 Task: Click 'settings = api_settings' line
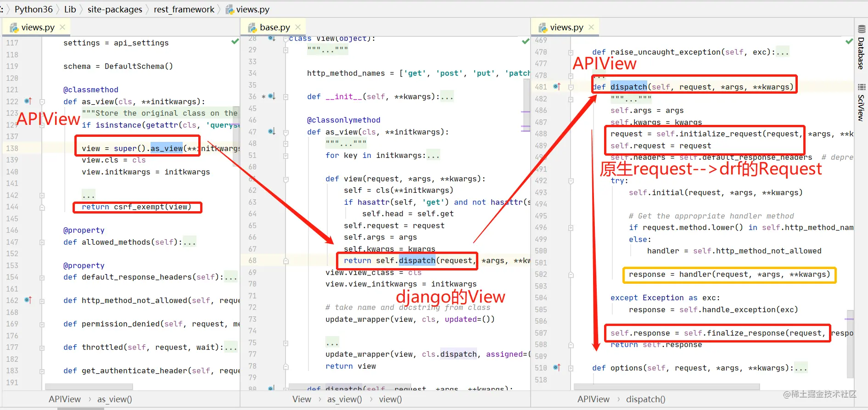tap(116, 43)
